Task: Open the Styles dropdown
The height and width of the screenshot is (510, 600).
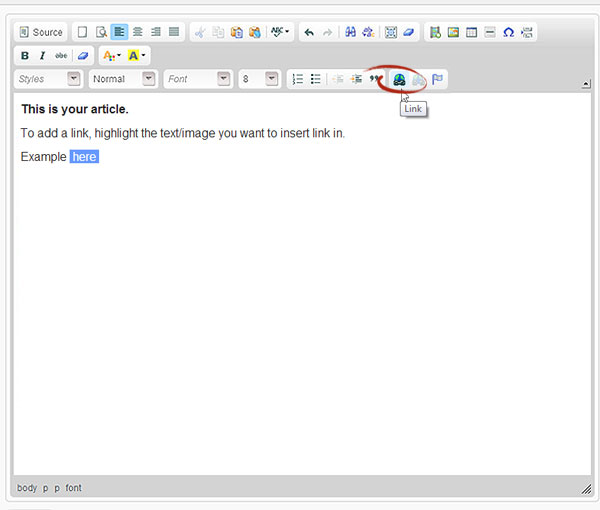Action: coord(49,79)
